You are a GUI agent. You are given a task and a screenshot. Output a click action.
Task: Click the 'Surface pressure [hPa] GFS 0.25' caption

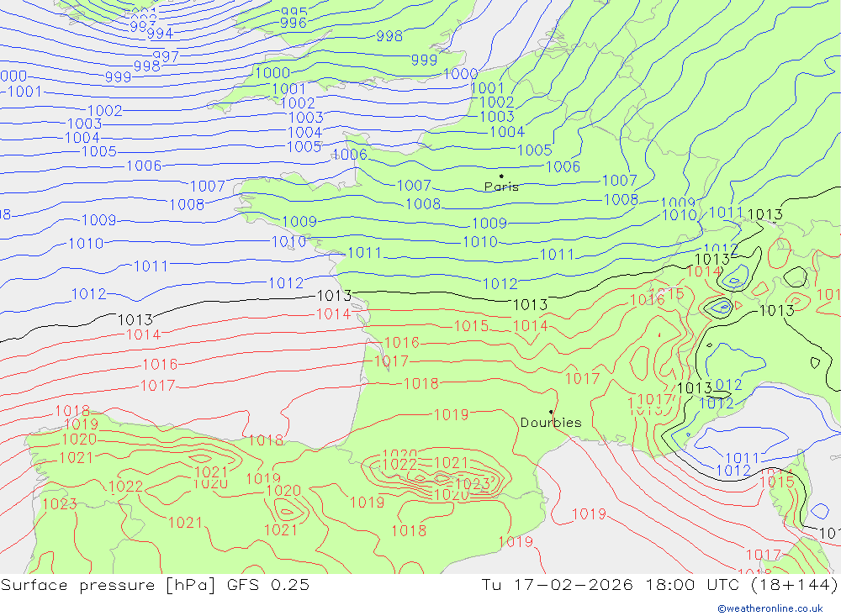pyautogui.click(x=155, y=585)
